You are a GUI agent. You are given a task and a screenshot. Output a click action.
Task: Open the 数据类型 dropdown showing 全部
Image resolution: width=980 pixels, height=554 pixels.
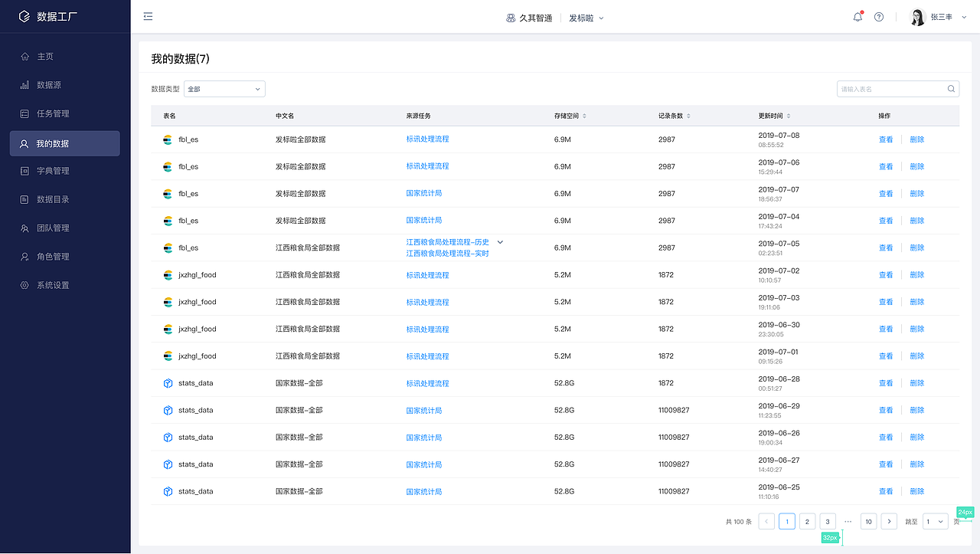[x=224, y=88]
